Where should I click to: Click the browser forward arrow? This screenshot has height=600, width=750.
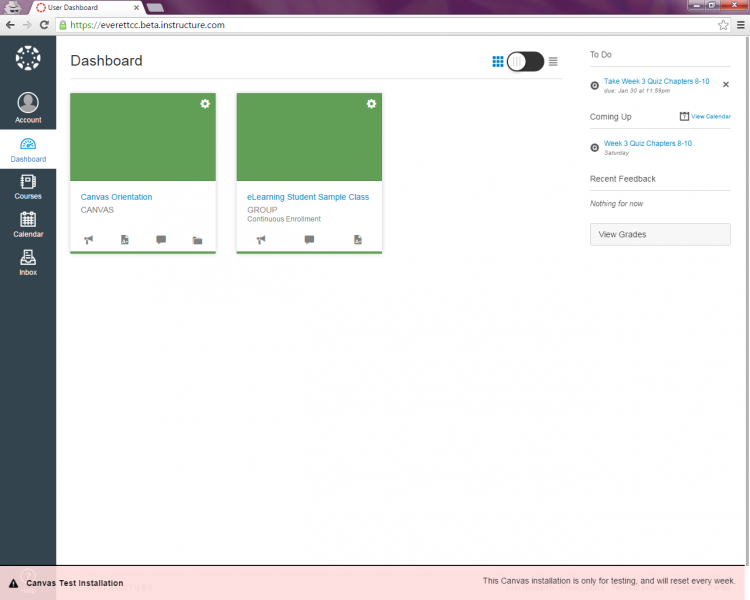(27, 25)
